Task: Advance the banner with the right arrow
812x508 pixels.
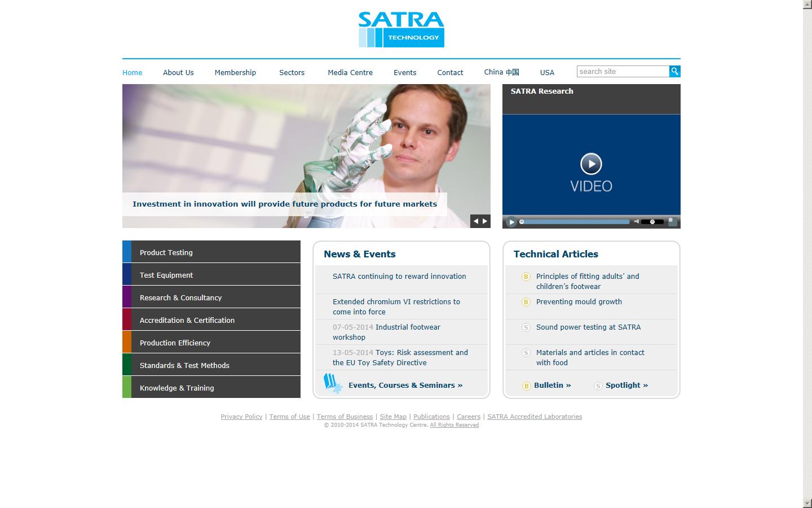Action: 485,221
